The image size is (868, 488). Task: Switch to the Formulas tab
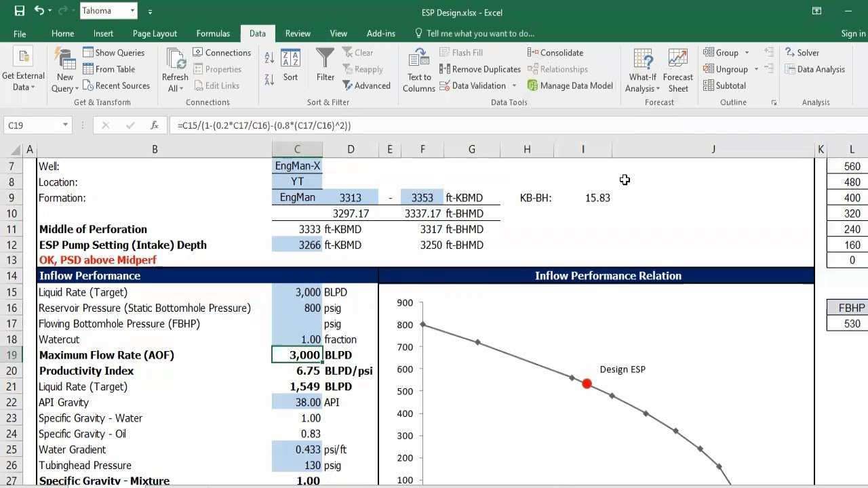213,33
